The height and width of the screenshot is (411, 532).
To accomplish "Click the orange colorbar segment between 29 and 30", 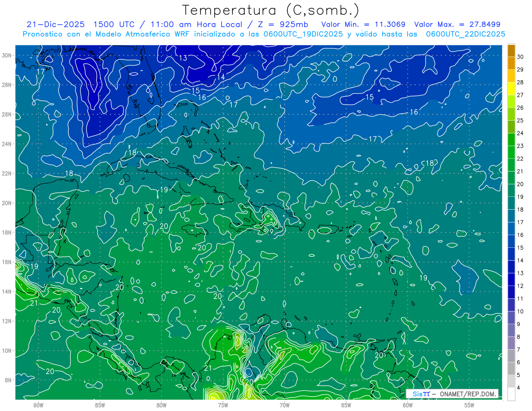I will pos(511,63).
